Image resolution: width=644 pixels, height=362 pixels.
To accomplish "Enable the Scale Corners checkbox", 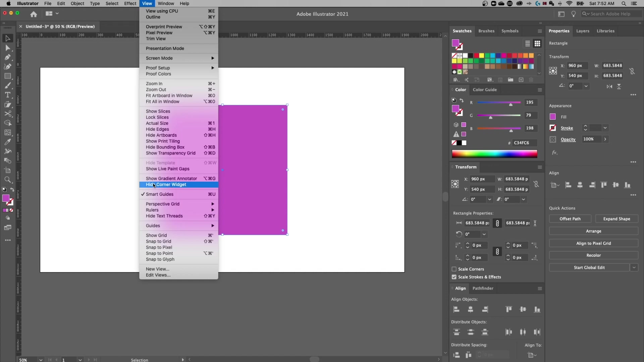I will tap(454, 269).
